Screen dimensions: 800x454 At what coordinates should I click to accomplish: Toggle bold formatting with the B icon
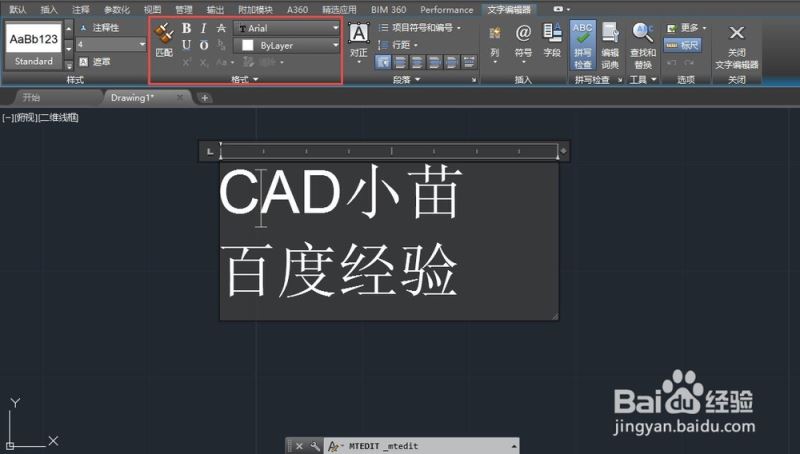(186, 29)
